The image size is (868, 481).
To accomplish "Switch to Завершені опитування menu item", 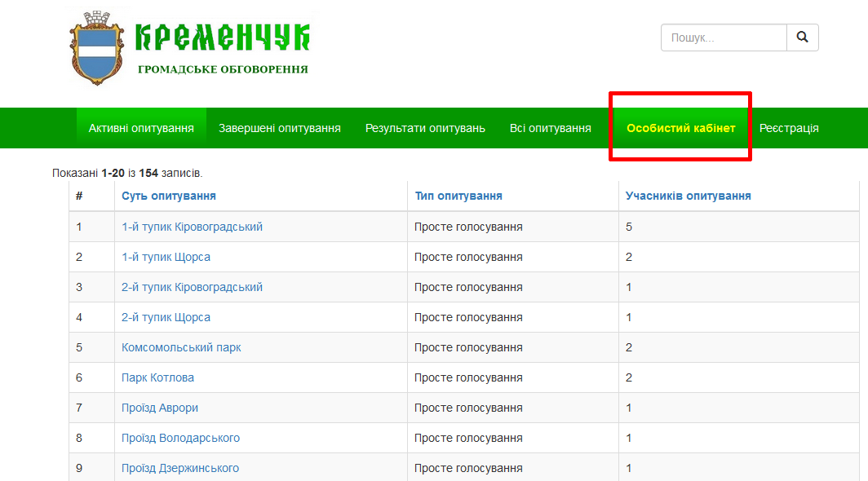I will [x=280, y=128].
